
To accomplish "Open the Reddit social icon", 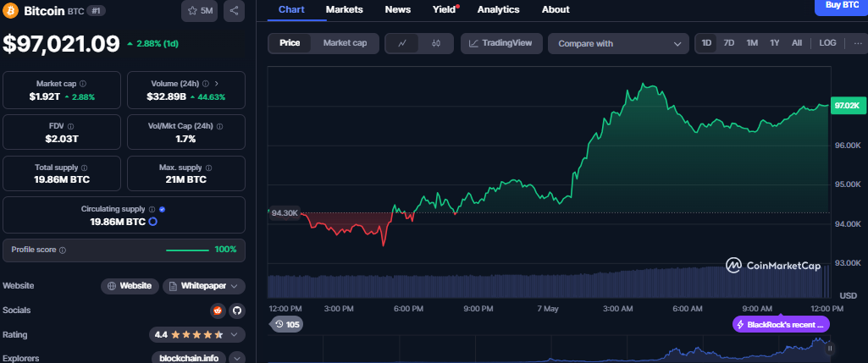I will (x=218, y=311).
